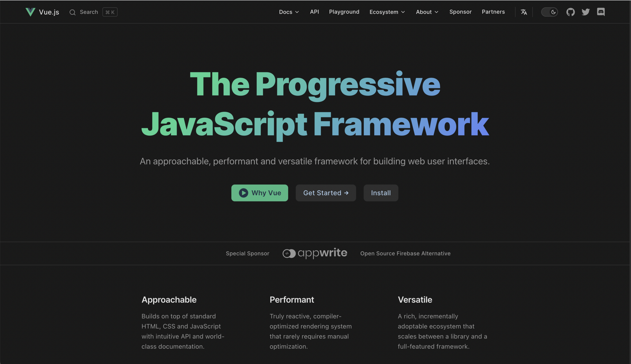Open the language translation icon menu
This screenshot has width=631, height=364.
point(524,12)
